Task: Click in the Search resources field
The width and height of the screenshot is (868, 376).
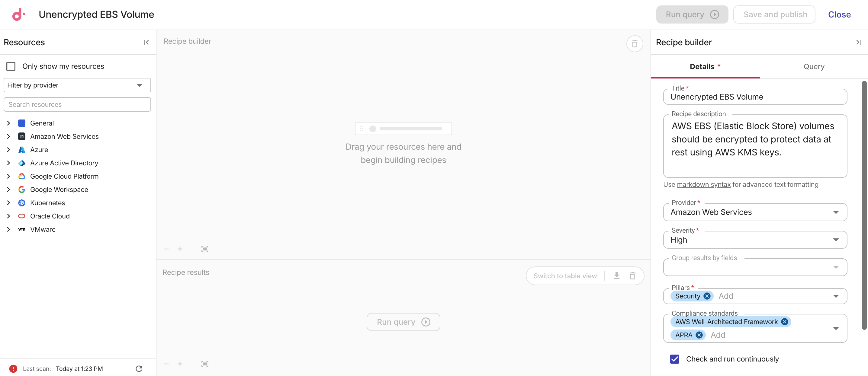Action: [77, 104]
